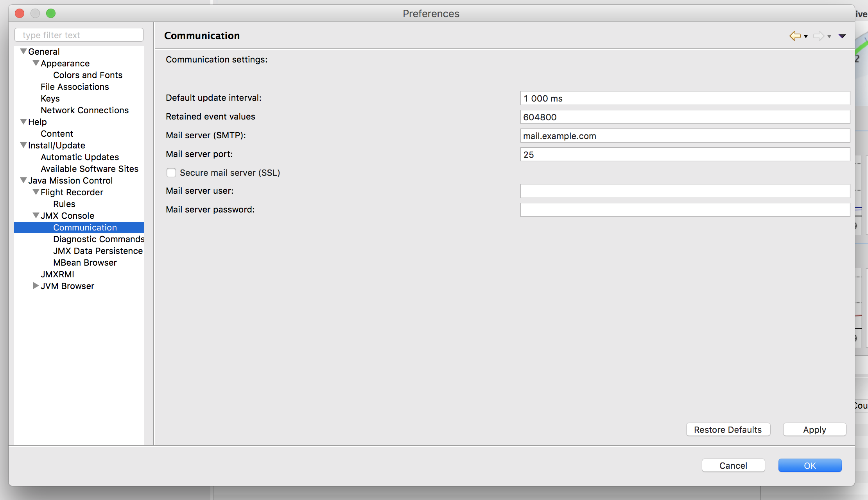Open the back history dropdown arrow
The height and width of the screenshot is (500, 868).
tap(806, 37)
